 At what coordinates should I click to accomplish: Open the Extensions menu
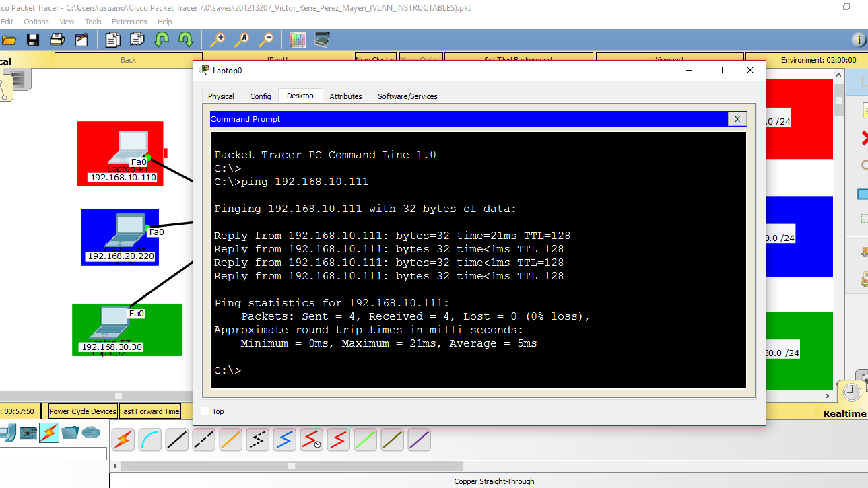click(129, 22)
